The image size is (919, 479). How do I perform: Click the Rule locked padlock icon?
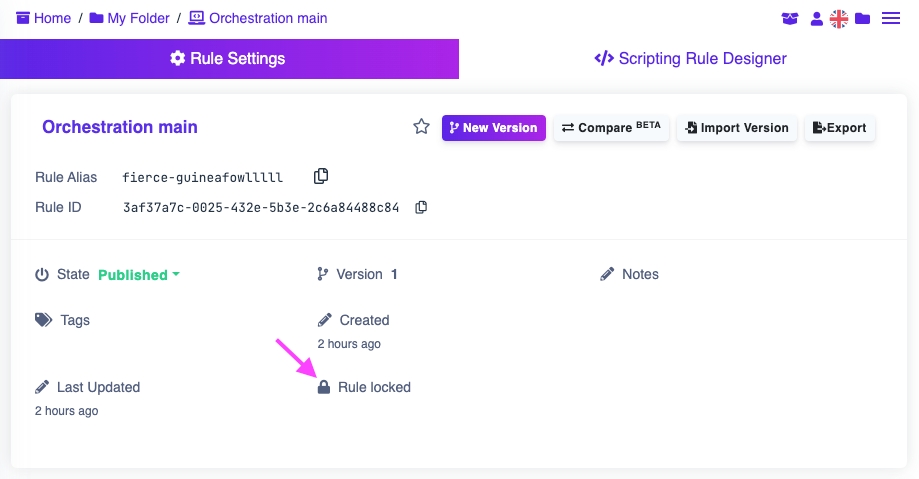click(x=324, y=387)
